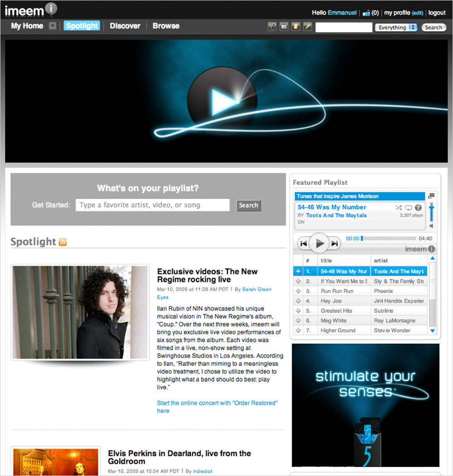This screenshot has width=453, height=476.
Task: Open the My Home dropdown arrow
Action: click(53, 26)
